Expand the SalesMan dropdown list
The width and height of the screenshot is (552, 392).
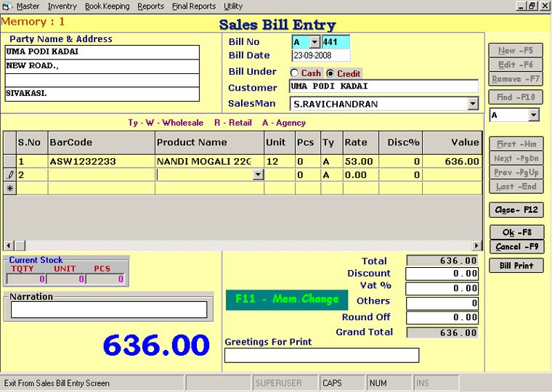[473, 104]
